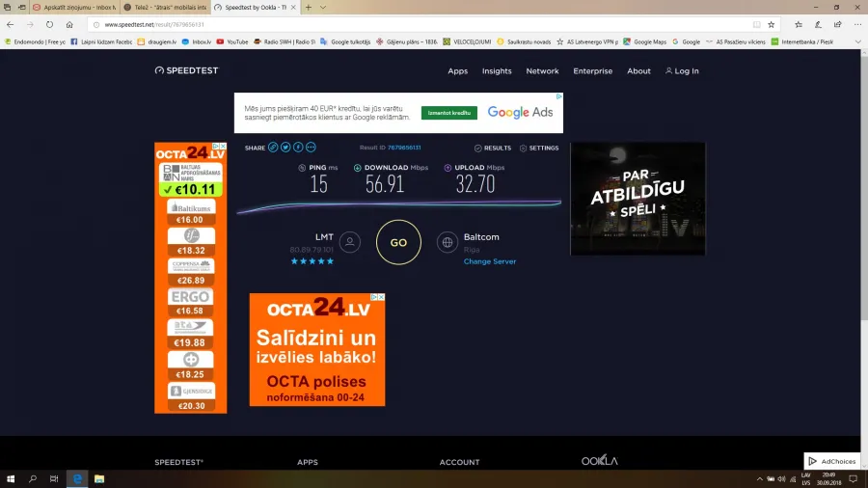Open Internetbanka bookmark
This screenshot has width=868, height=488.
click(802, 41)
